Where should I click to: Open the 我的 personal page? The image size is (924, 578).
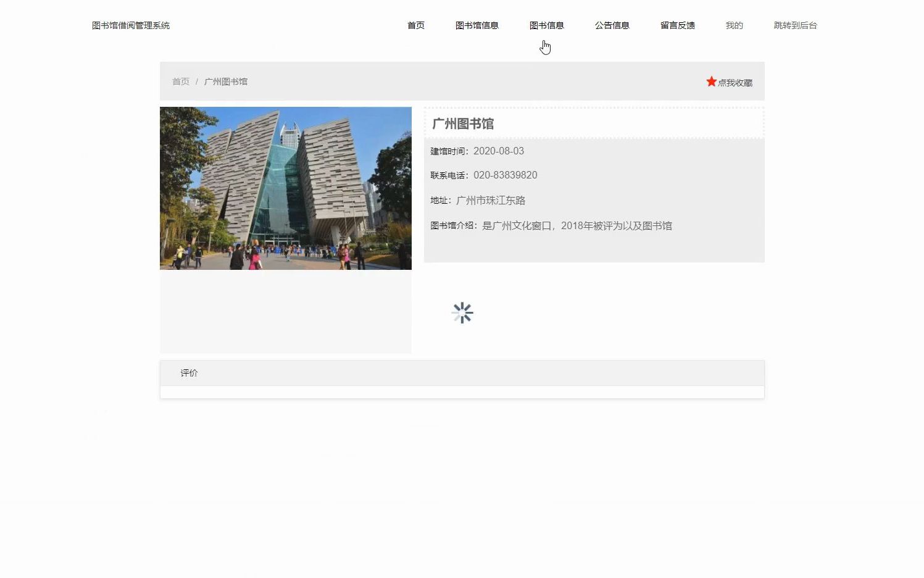coord(733,25)
